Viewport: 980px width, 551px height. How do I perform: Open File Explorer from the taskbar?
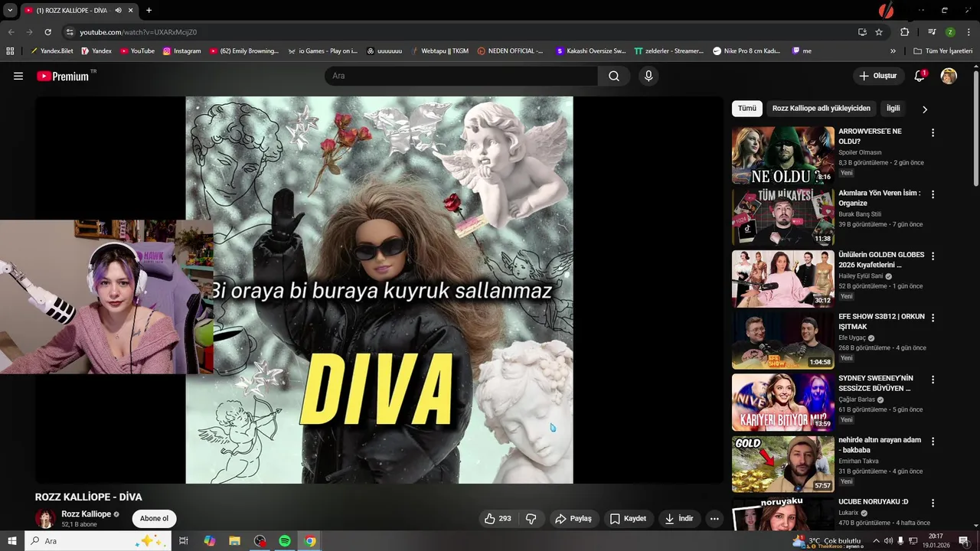235,541
